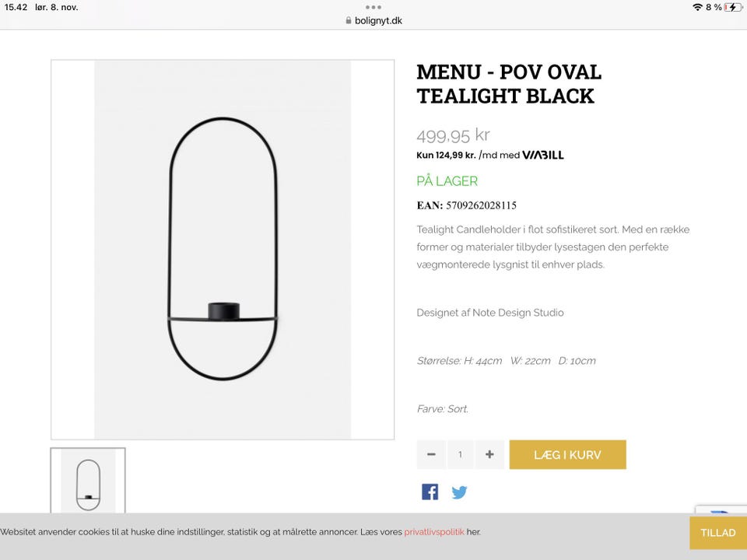Increase quantity with plus button
The width and height of the screenshot is (747, 560).
coord(489,455)
